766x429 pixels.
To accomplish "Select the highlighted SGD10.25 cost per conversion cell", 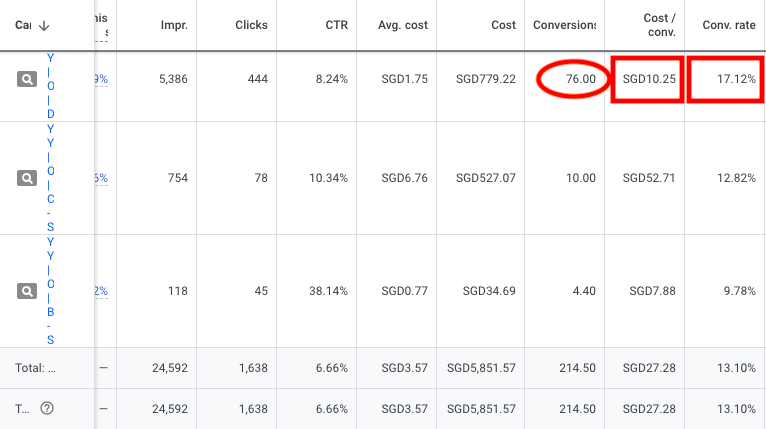I will (x=649, y=79).
